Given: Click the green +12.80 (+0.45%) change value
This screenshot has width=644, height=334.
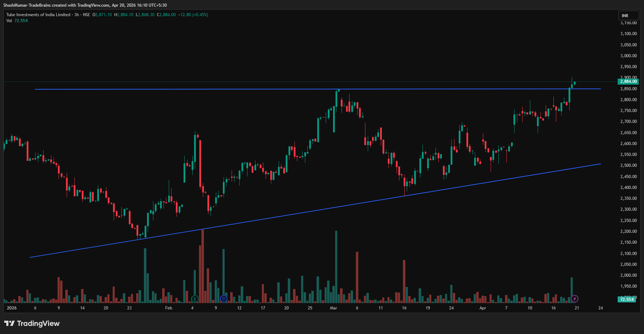Looking at the screenshot, I should 193,15.
